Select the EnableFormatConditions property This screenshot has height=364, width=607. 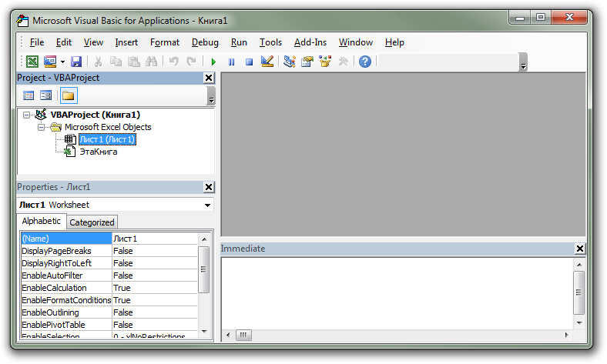[66, 300]
